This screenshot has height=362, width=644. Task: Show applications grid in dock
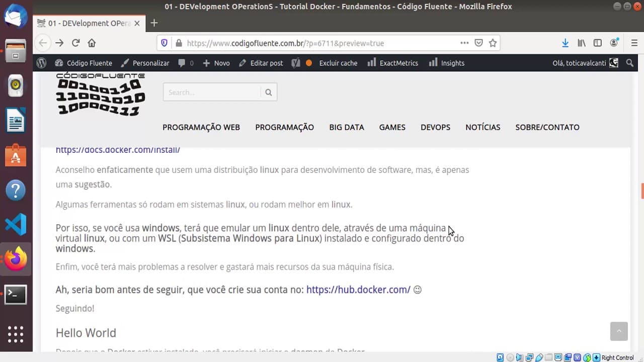click(16, 334)
